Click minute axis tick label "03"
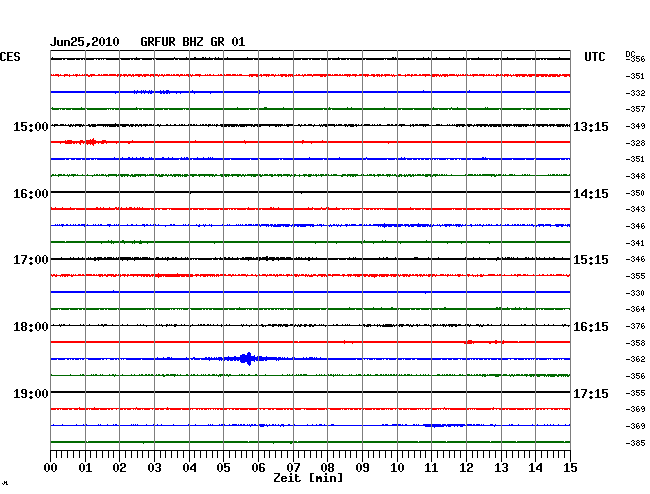Screen dimensions: 650x494 coord(154,468)
